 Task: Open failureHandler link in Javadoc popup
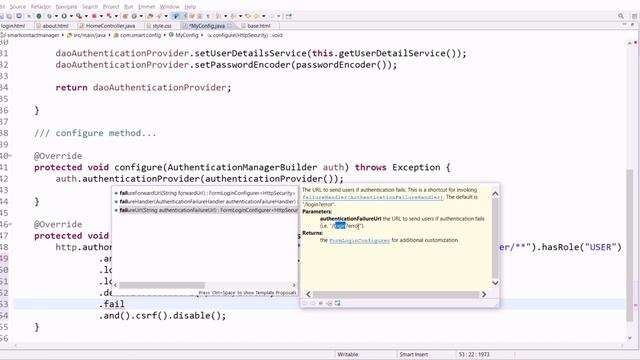point(372,197)
